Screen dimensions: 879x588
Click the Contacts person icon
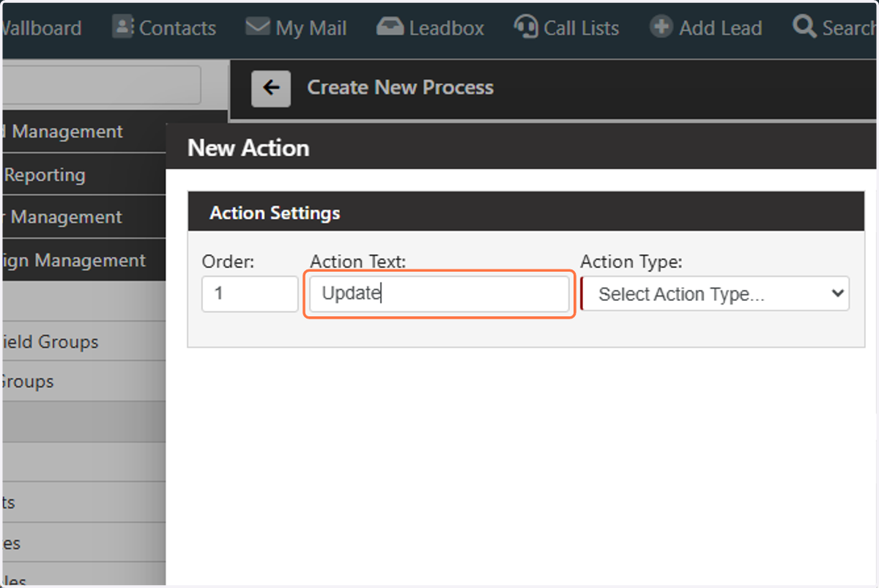click(122, 27)
